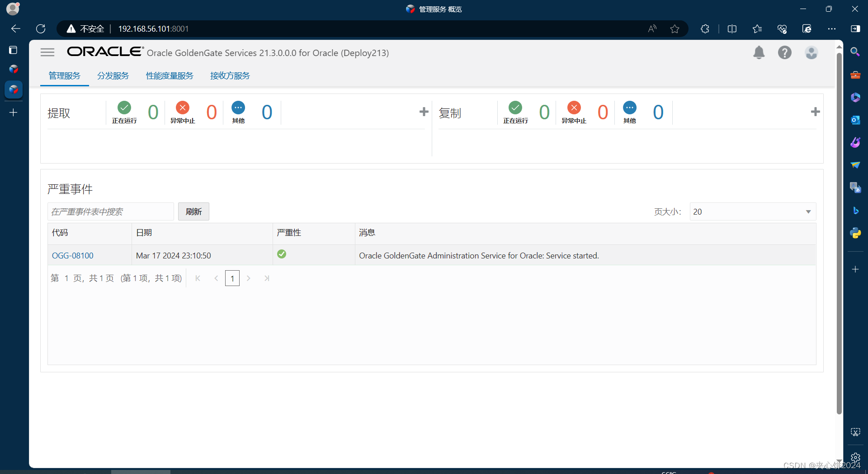Open sidebar settings gear icon
Screen dimensions: 868x474
(x=855, y=457)
